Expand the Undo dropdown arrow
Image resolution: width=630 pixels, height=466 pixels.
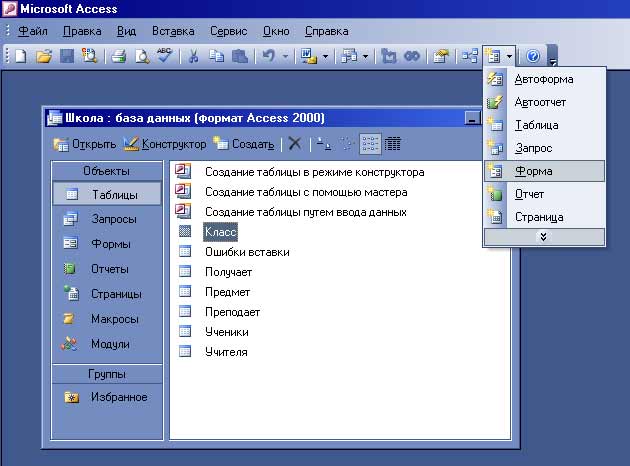click(285, 56)
